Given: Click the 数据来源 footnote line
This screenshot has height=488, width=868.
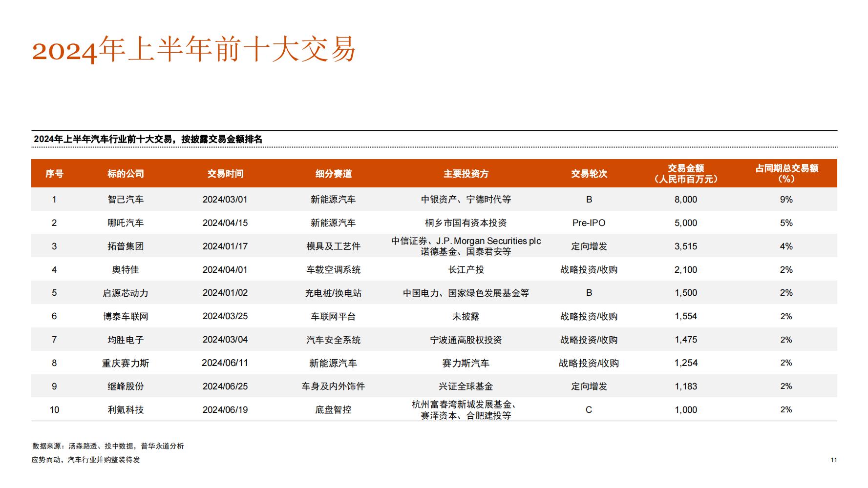Looking at the screenshot, I should coord(108,446).
